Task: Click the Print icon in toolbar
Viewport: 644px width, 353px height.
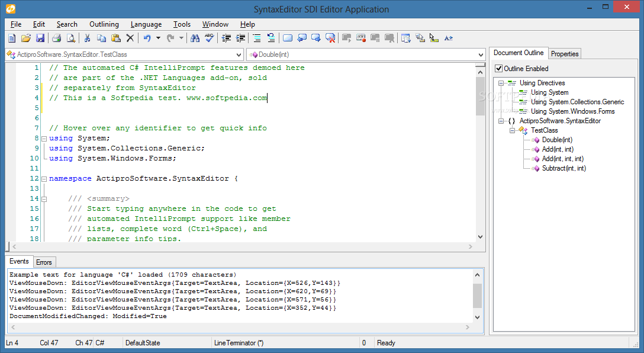Action: click(x=57, y=38)
